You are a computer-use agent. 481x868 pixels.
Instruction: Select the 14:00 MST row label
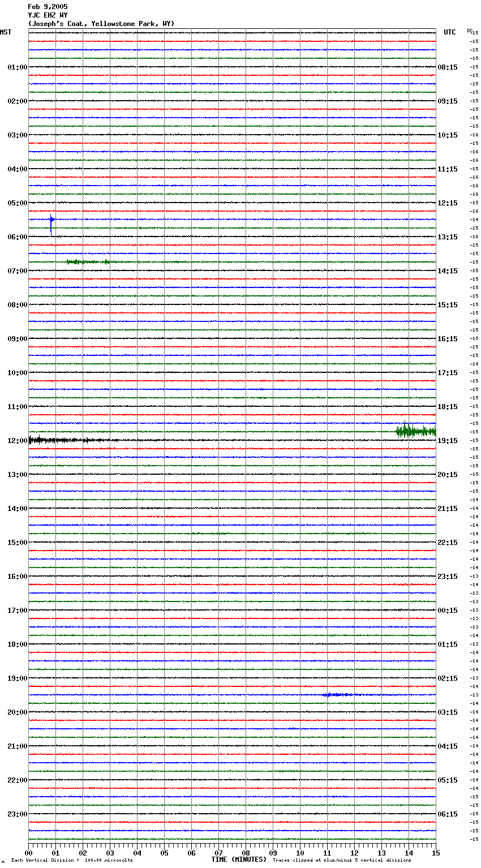click(18, 509)
